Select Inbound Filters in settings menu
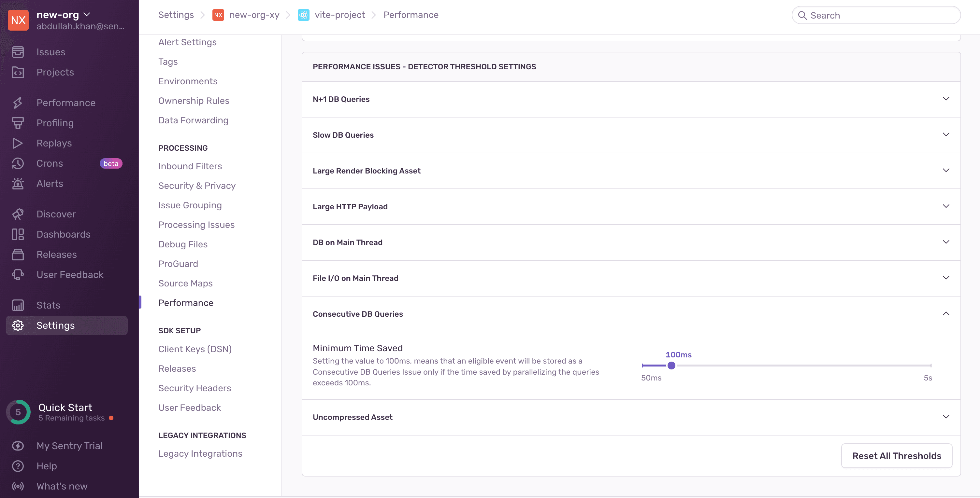The height and width of the screenshot is (498, 980). click(x=190, y=166)
